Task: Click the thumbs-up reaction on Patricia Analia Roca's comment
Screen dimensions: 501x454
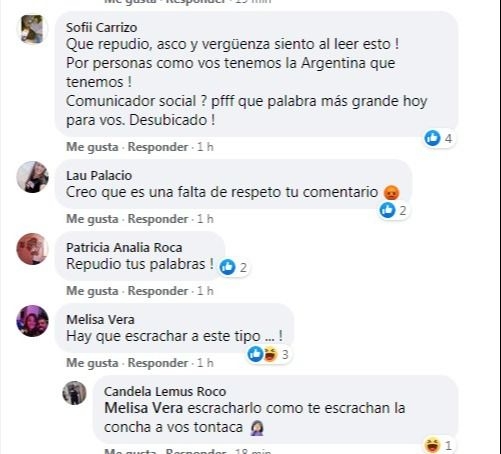Action: coord(228,267)
